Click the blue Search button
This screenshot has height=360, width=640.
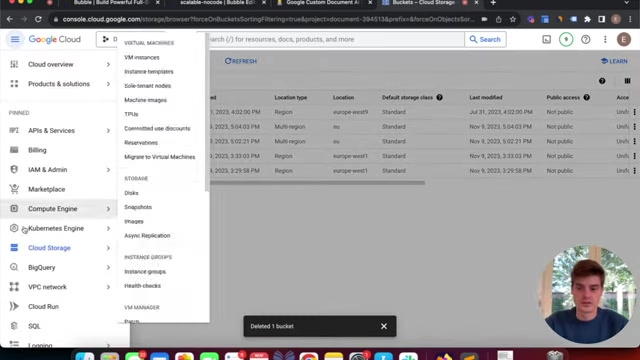(485, 39)
